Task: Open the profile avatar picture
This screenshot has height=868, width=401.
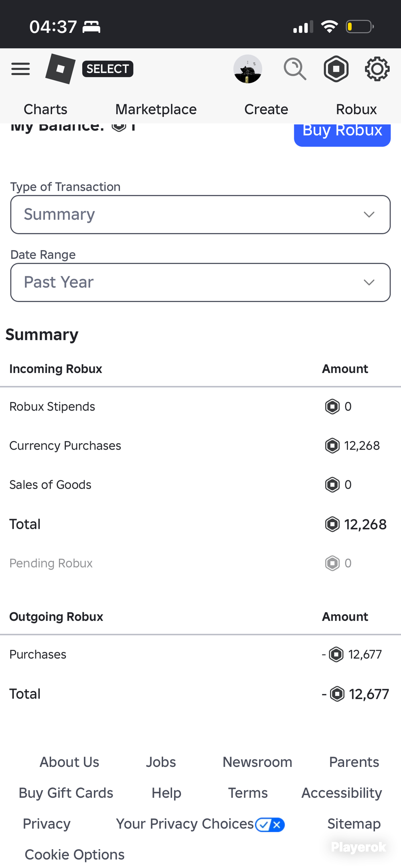Action: click(248, 69)
